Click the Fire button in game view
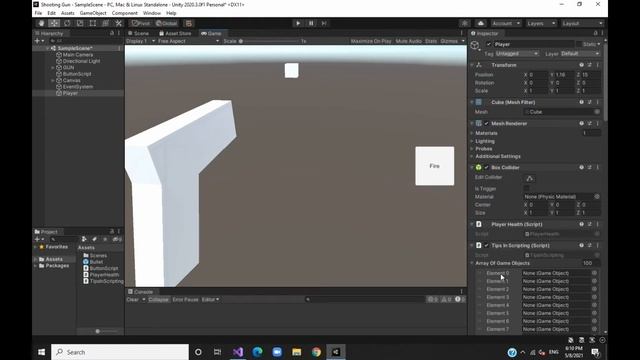The image size is (640, 360). (435, 166)
